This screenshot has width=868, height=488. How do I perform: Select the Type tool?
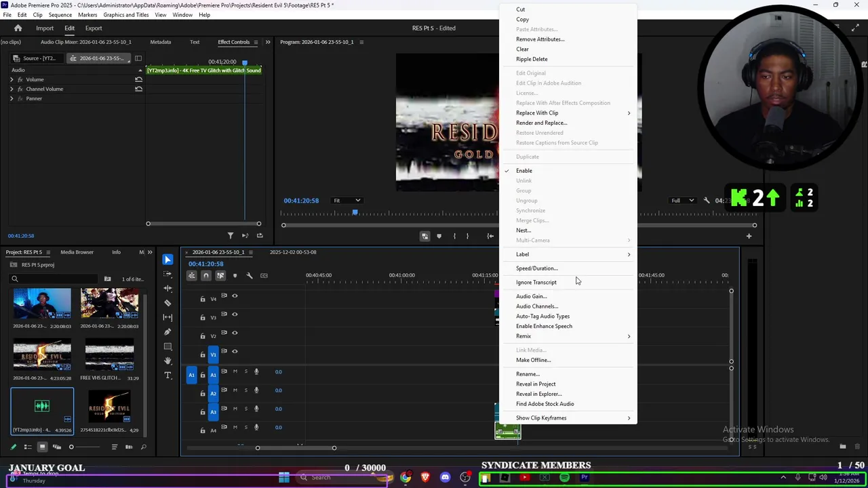point(167,375)
